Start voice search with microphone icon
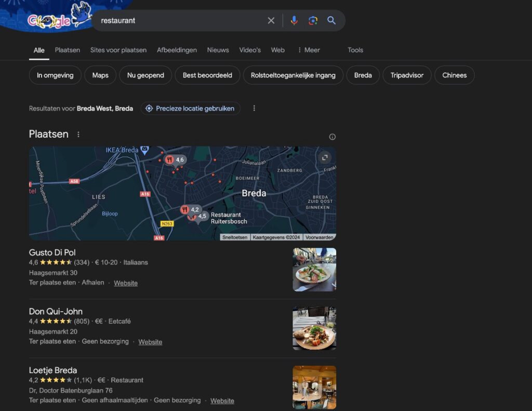 294,21
